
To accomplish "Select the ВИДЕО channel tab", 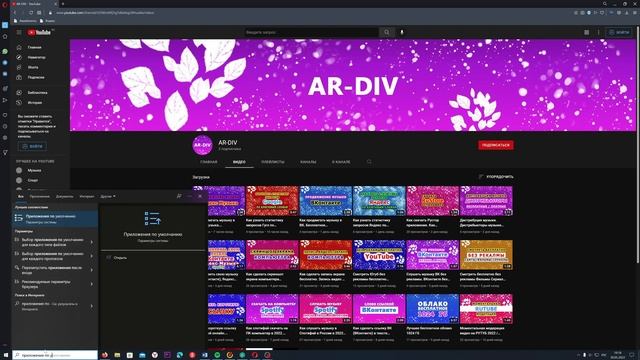I will (239, 162).
